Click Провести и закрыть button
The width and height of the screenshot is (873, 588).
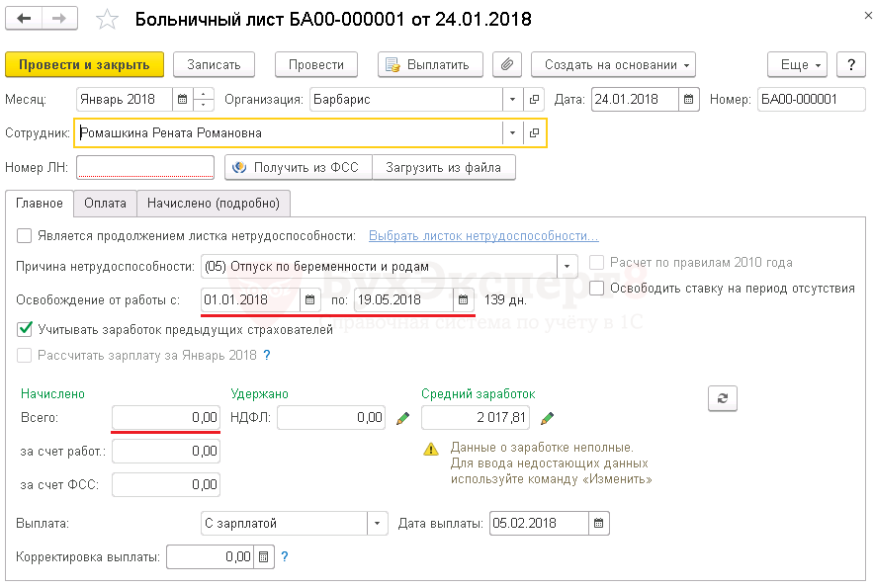coord(85,64)
